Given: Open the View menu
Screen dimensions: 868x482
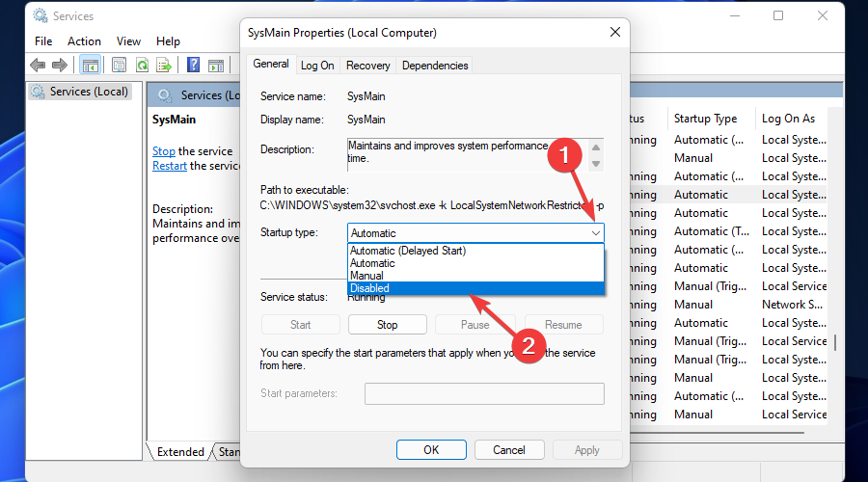Looking at the screenshot, I should [x=128, y=40].
